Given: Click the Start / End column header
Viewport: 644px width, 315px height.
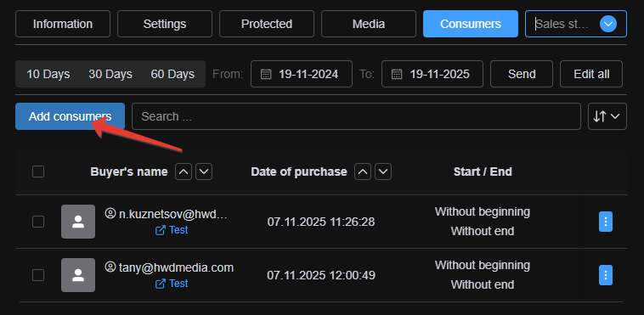Looking at the screenshot, I should pos(483,172).
